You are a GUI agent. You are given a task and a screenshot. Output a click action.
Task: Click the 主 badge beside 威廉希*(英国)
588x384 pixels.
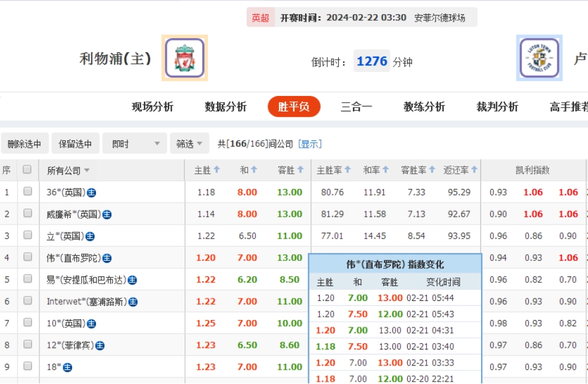point(107,215)
